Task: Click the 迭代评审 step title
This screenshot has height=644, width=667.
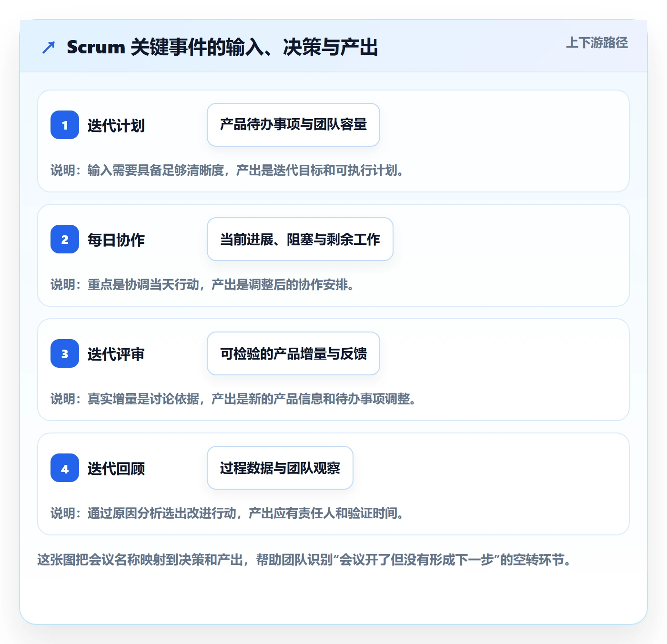Action: click(116, 354)
